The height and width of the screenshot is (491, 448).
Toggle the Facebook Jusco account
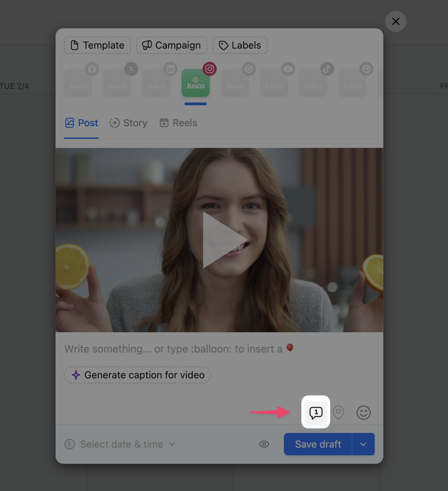click(78, 83)
